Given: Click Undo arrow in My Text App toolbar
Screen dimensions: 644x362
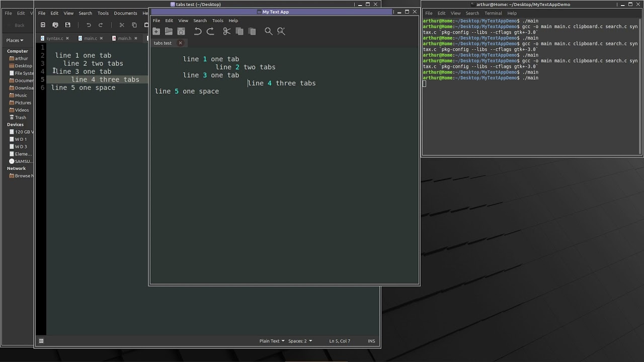Looking at the screenshot, I should coord(198,31).
